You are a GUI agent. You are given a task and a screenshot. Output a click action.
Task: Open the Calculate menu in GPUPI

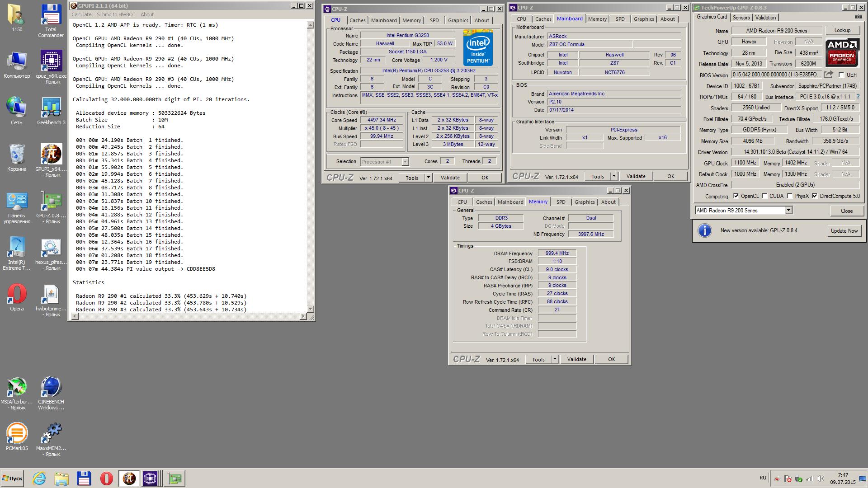click(x=81, y=14)
